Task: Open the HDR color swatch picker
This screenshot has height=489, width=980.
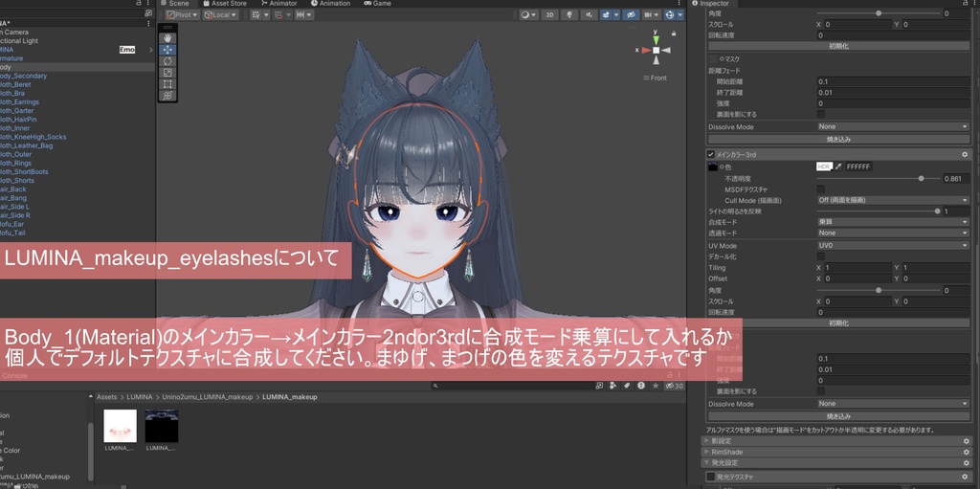Action: point(824,167)
